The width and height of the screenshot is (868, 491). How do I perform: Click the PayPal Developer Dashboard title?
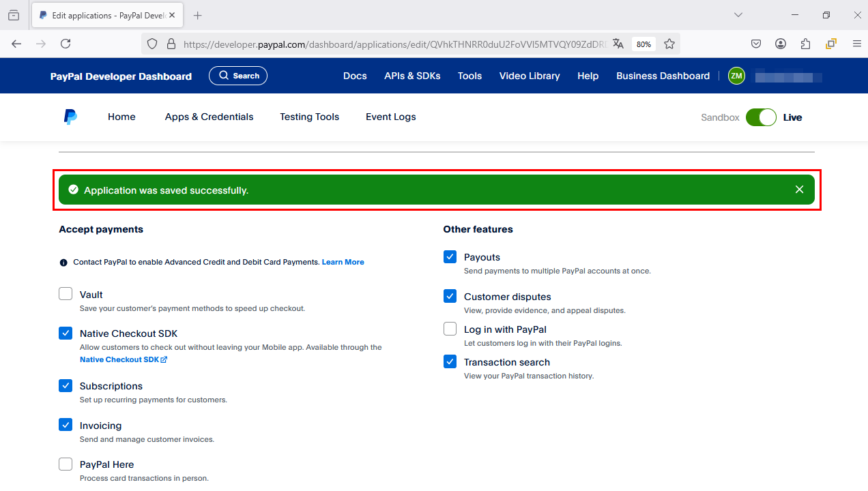[x=121, y=76]
